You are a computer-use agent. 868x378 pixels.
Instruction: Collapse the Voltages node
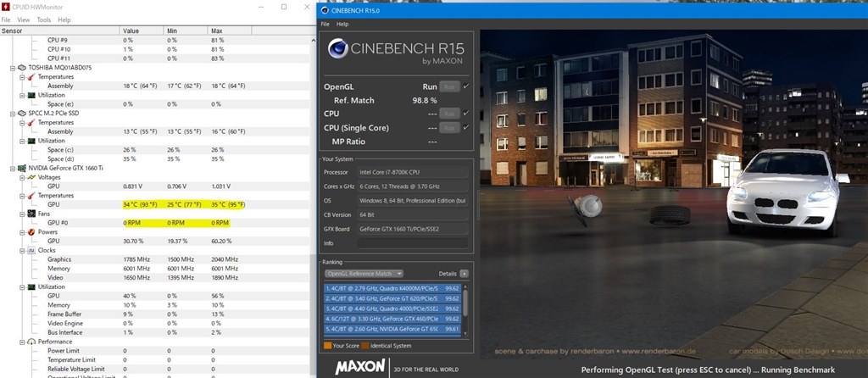pos(22,177)
